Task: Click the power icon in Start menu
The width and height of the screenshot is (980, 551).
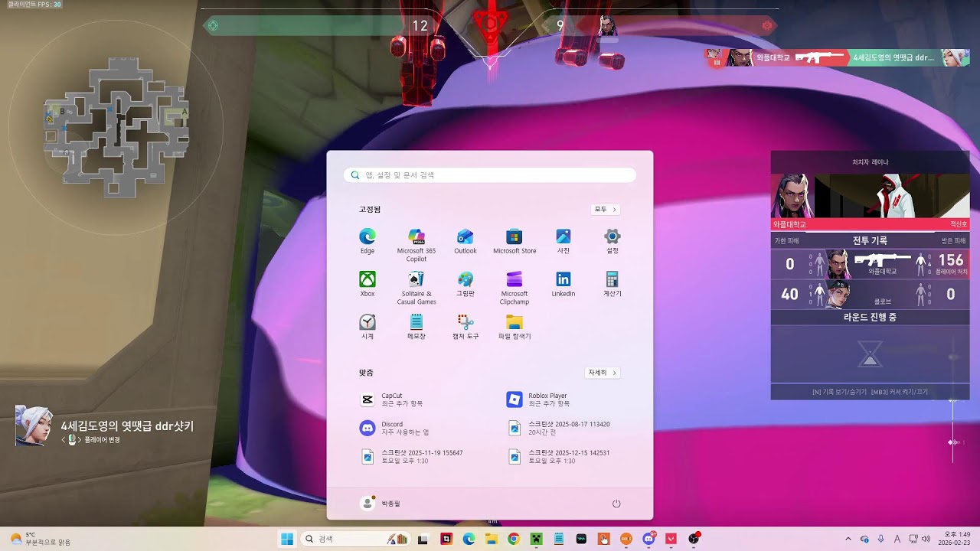Action: click(x=616, y=504)
